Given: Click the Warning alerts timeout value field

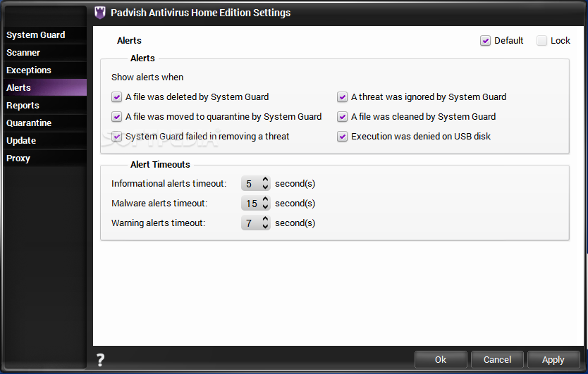Looking at the screenshot, I should tap(251, 223).
